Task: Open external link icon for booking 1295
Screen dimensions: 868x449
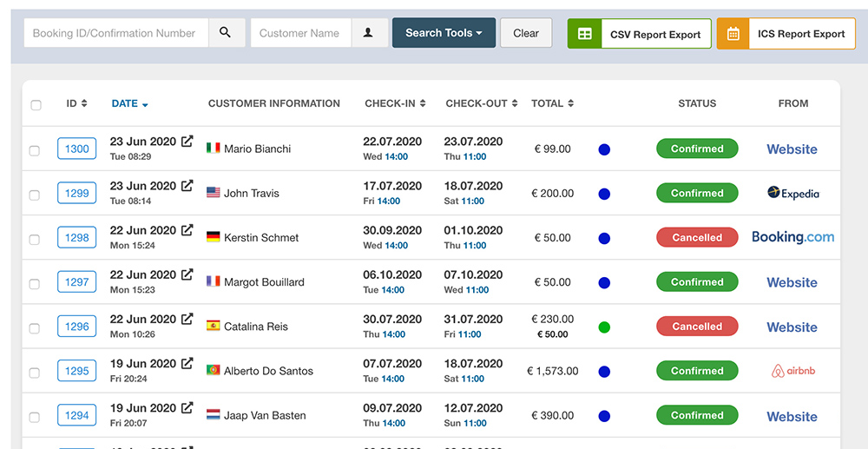Action: coord(187,363)
